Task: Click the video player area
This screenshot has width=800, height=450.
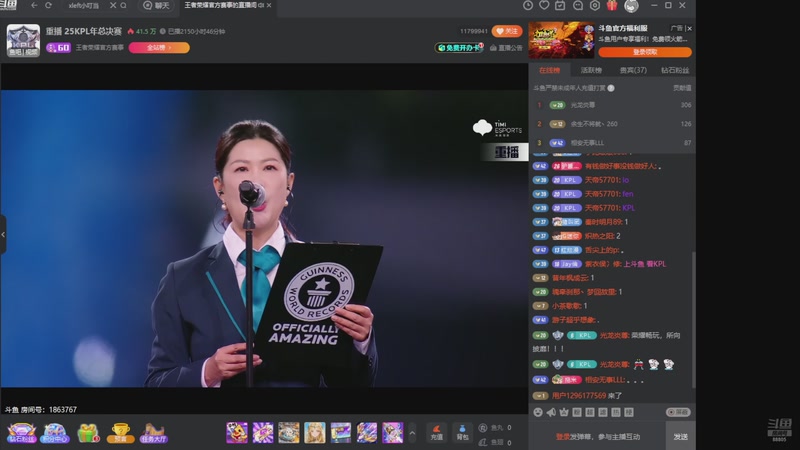Action: pos(264,238)
